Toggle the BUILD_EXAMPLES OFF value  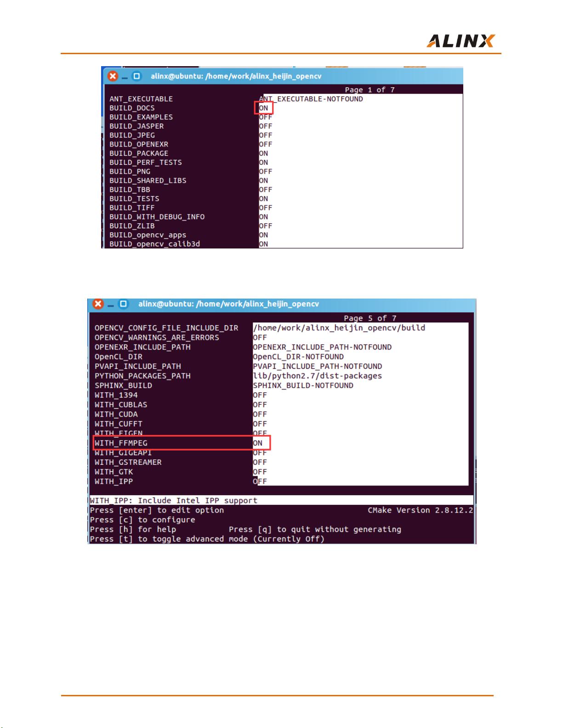coord(266,117)
